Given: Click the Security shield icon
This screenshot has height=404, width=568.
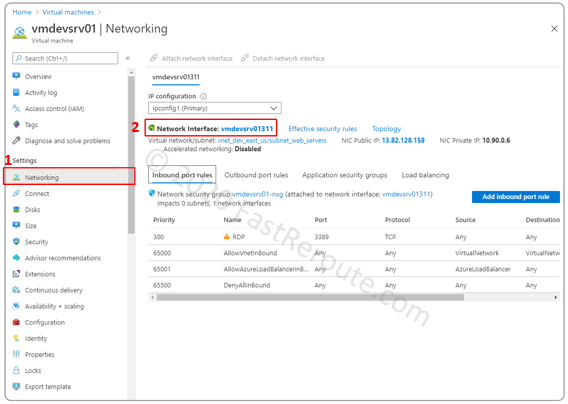Looking at the screenshot, I should tap(16, 241).
